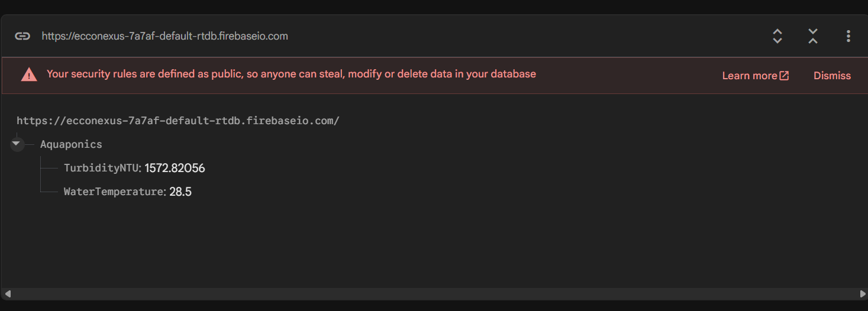Click the public security rules warning text
This screenshot has width=868, height=311.
[x=291, y=74]
